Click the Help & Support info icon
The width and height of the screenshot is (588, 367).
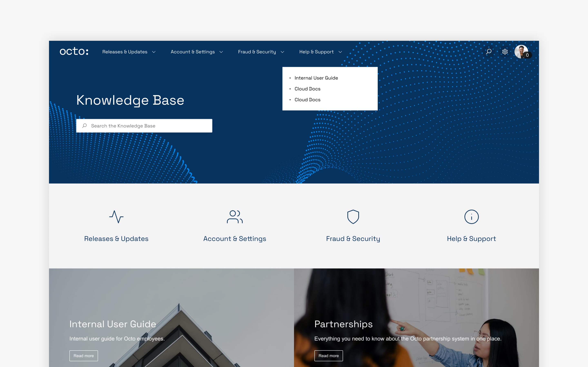coord(471,217)
